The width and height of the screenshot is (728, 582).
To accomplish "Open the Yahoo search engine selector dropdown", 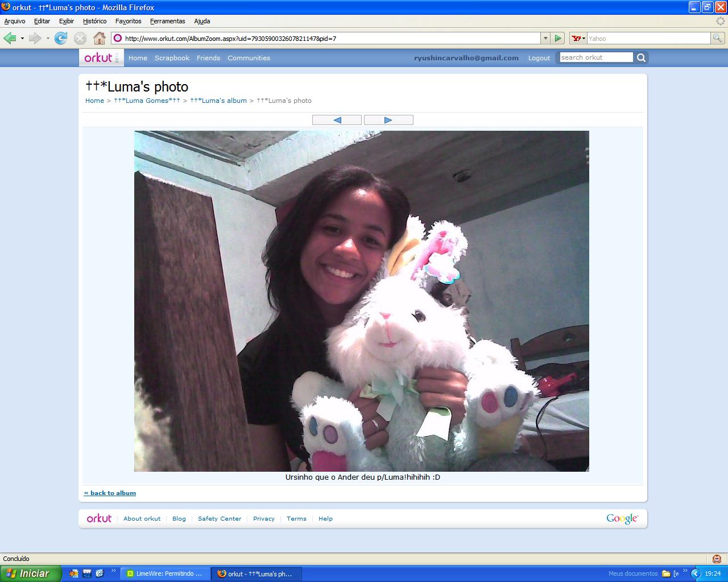I will 578,38.
